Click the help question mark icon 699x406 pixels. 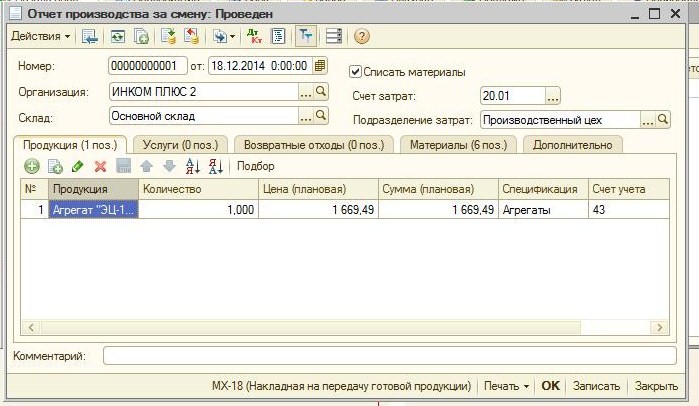coord(362,37)
